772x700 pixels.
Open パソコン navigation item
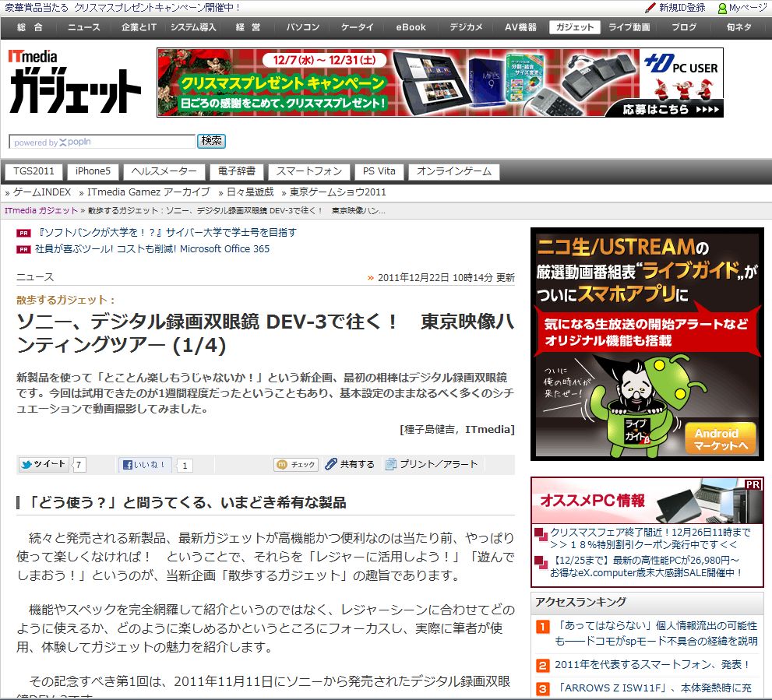pyautogui.click(x=303, y=27)
